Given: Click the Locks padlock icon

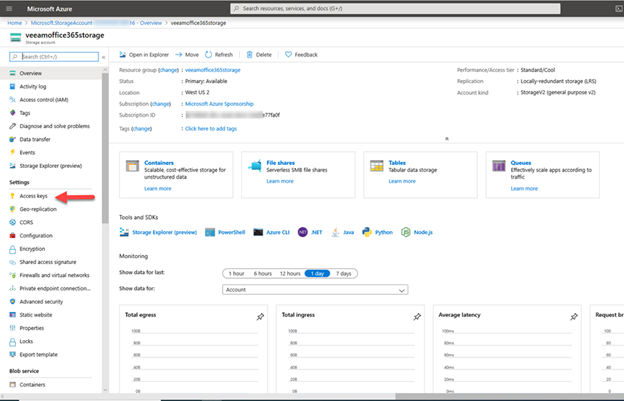Looking at the screenshot, I should click(12, 341).
